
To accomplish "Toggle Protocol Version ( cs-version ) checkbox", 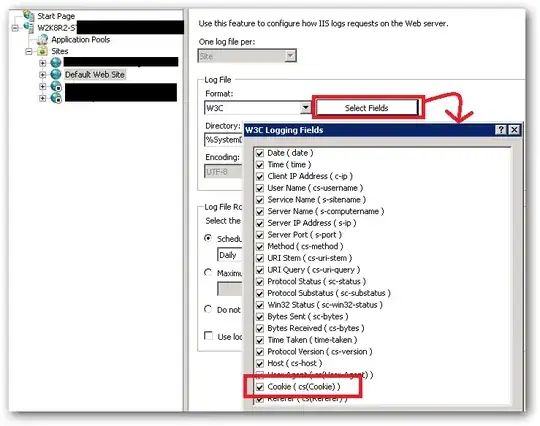I will [260, 352].
